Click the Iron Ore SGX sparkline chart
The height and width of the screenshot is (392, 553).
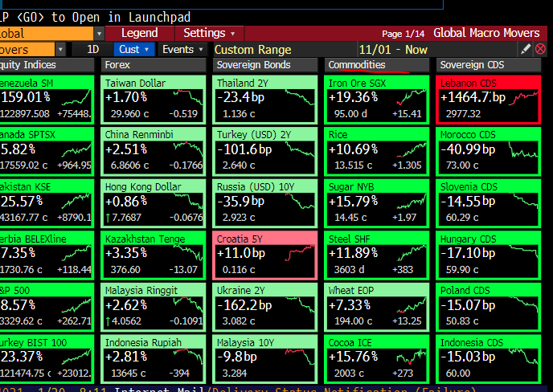click(x=412, y=97)
